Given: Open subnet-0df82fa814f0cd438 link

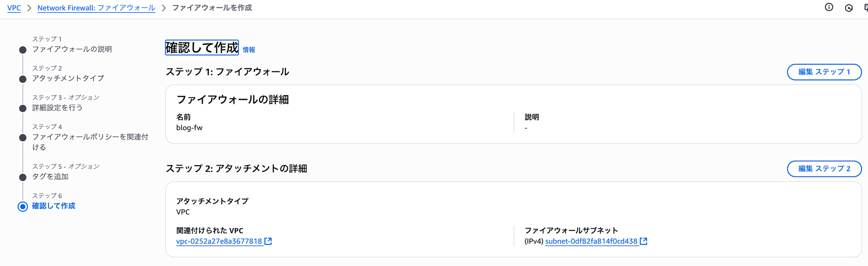Looking at the screenshot, I should (x=591, y=241).
